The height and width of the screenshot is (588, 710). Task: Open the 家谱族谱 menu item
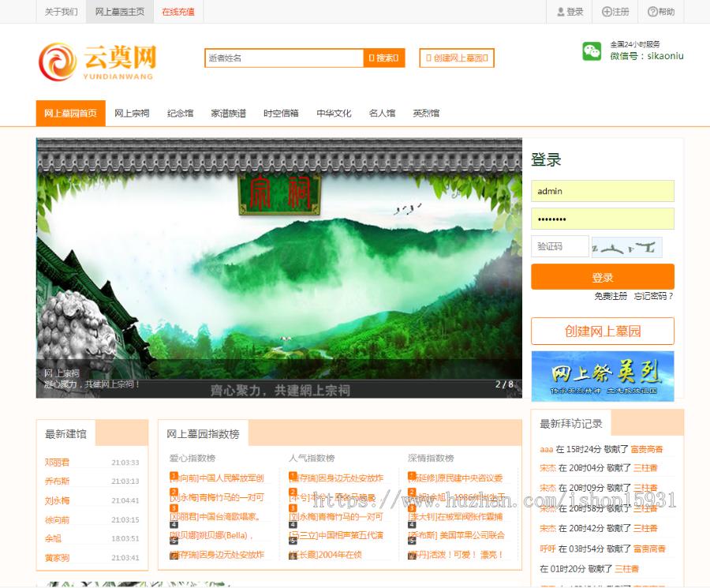(x=228, y=113)
